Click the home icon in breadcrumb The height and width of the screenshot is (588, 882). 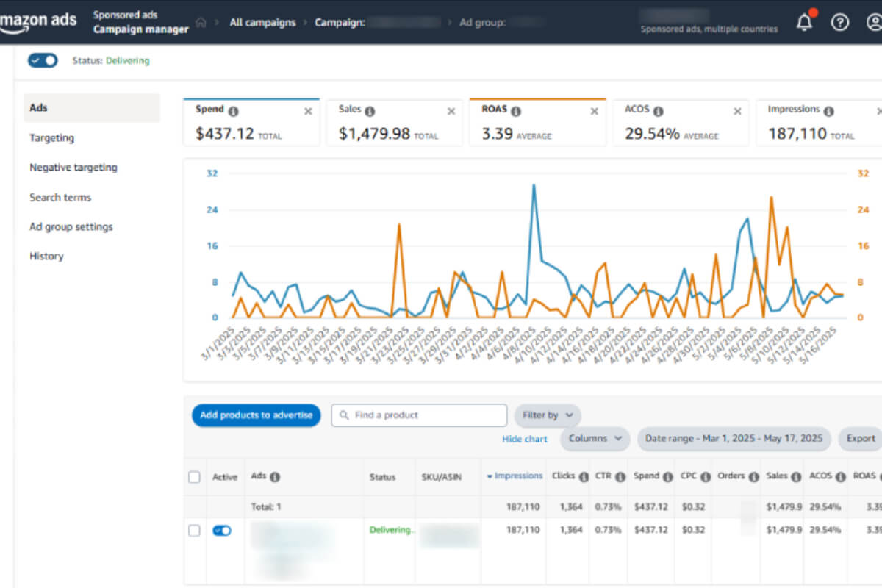(201, 23)
